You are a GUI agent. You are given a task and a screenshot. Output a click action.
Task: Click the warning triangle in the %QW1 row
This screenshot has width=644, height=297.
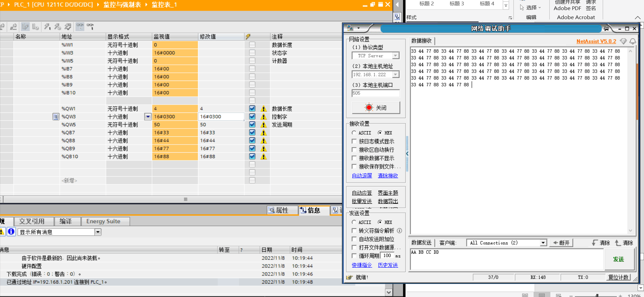264,109
